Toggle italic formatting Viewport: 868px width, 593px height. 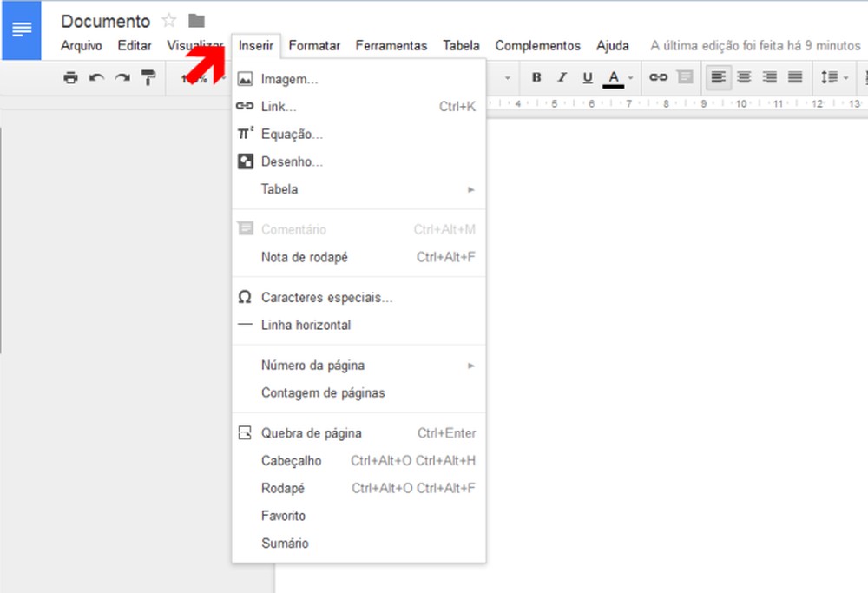(560, 77)
